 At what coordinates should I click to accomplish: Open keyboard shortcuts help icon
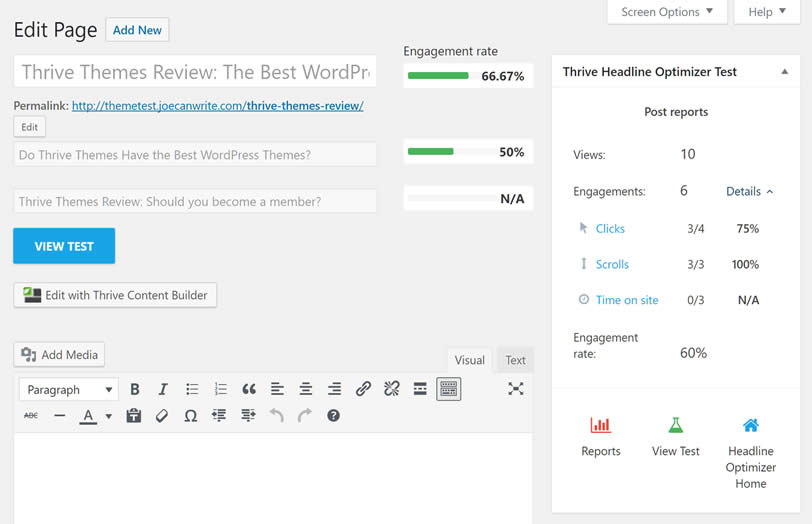[x=334, y=415]
